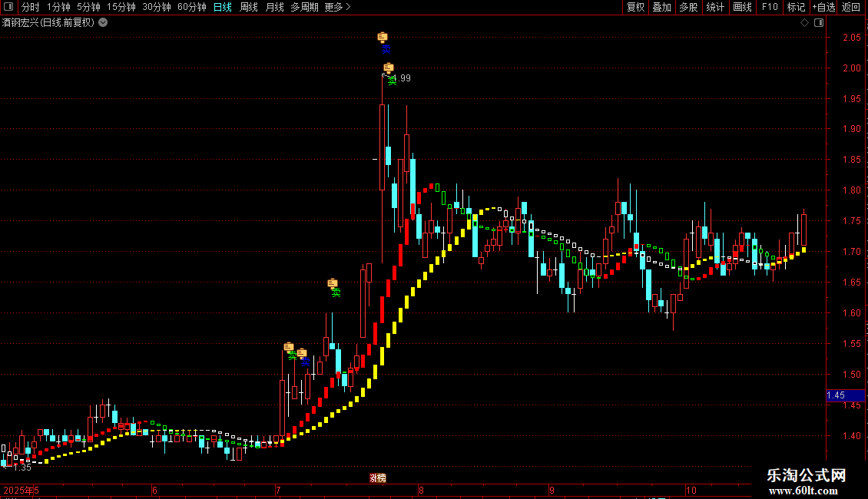Click the highlighted 1.45 price tag
This screenshot has height=499, width=868.
click(845, 395)
